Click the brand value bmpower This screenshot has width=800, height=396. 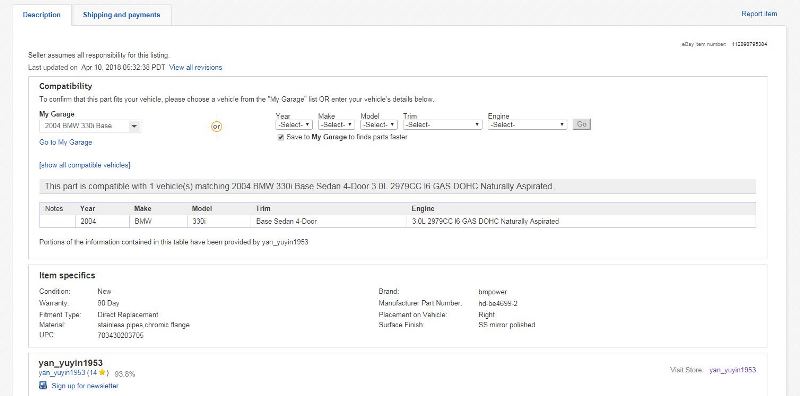(493, 292)
